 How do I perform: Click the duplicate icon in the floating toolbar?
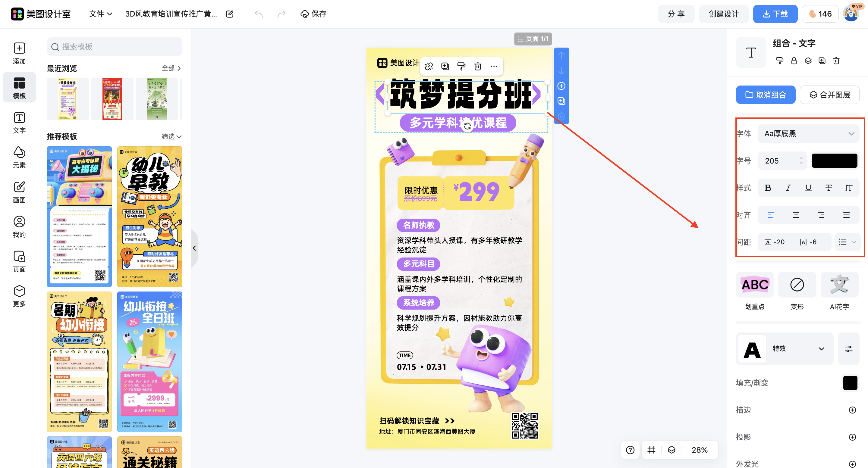point(445,66)
